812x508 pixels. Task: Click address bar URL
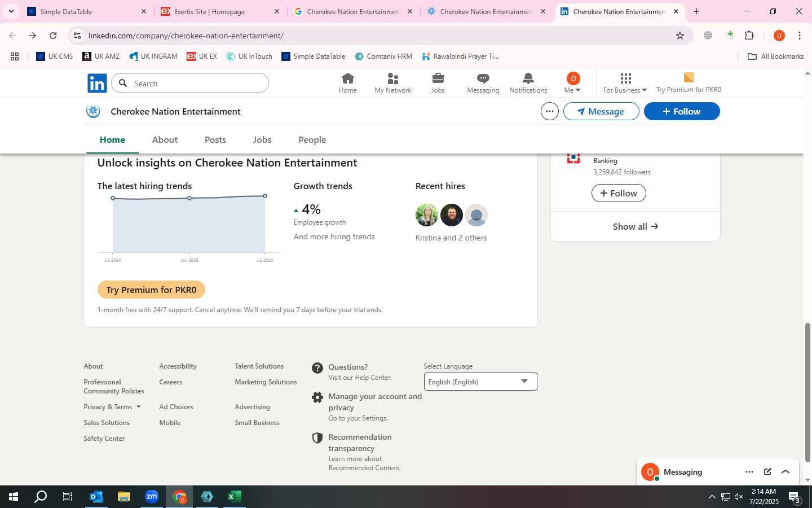186,36
